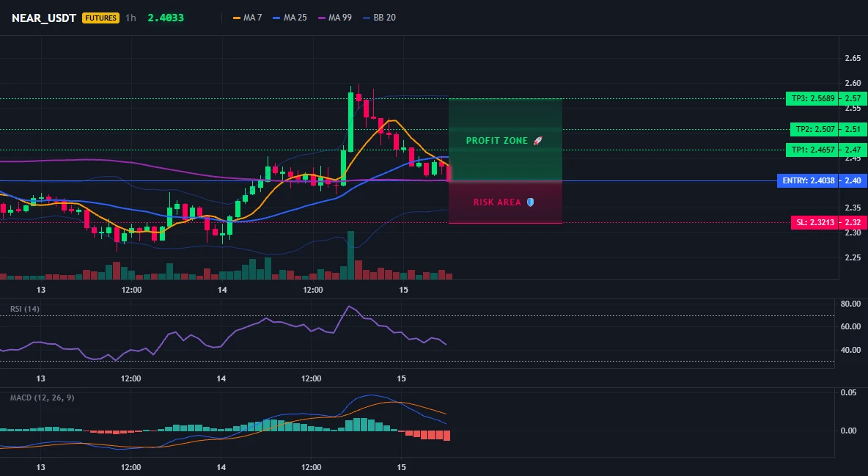The height and width of the screenshot is (476, 868).
Task: Click date 15 on main chart axis
Action: pyautogui.click(x=403, y=290)
